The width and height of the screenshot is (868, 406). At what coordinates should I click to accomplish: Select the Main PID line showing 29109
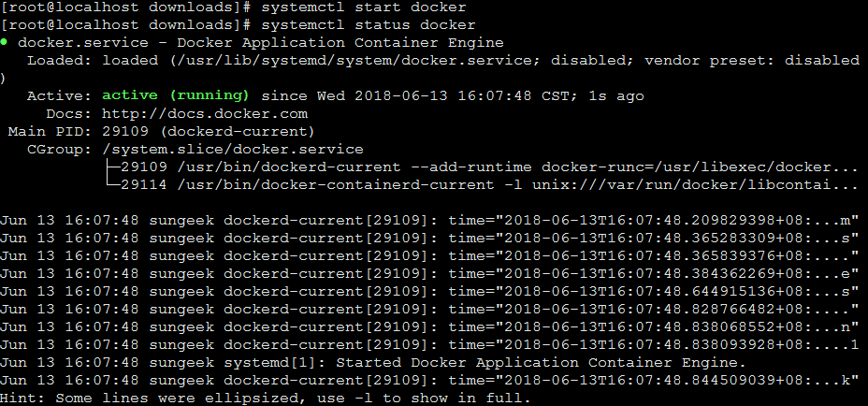point(161,131)
